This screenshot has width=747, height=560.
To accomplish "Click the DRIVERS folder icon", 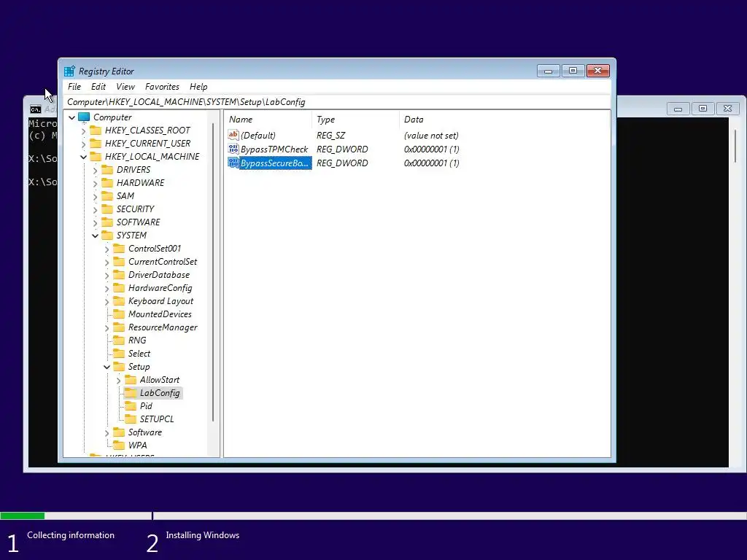I will pyautogui.click(x=108, y=170).
